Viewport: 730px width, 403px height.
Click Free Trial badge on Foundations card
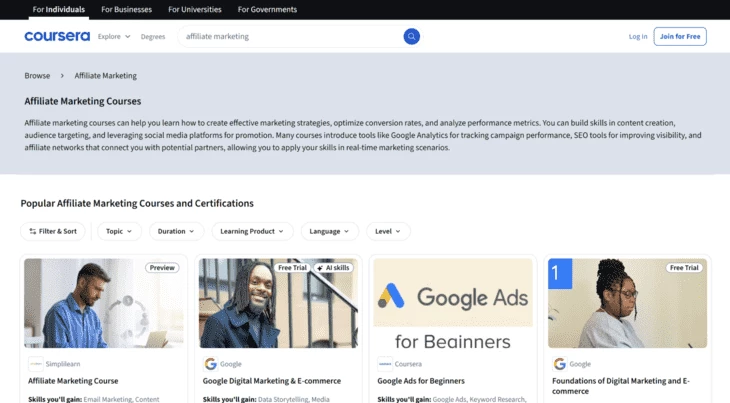[684, 268]
